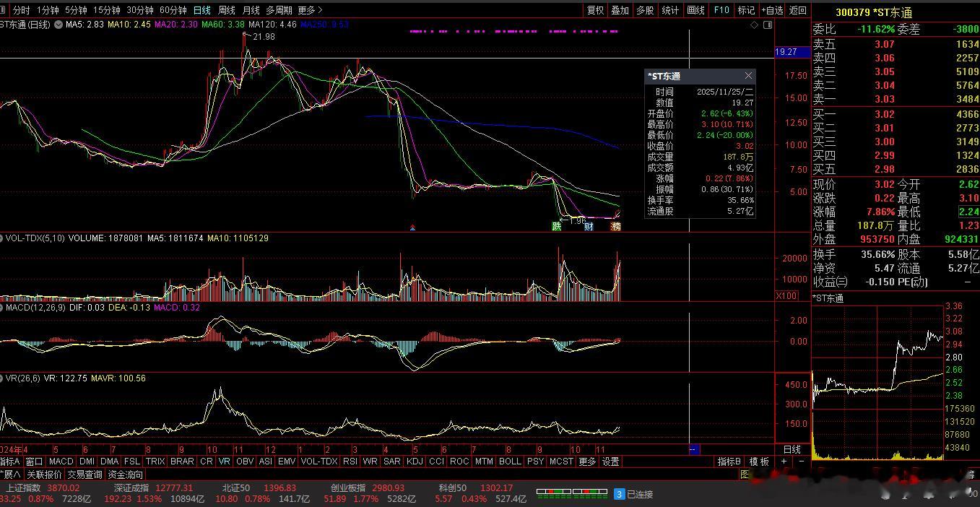Select the FSL indicator tab
The image size is (980, 507).
click(x=132, y=461)
